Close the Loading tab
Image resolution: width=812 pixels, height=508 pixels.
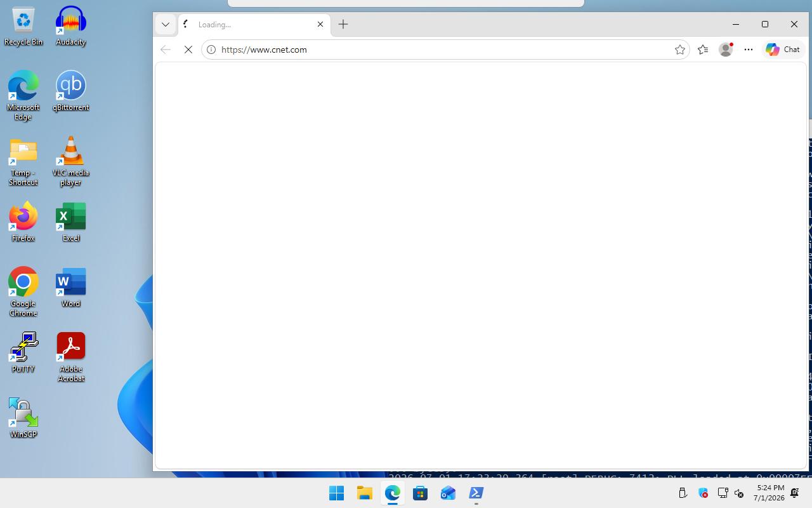320,24
